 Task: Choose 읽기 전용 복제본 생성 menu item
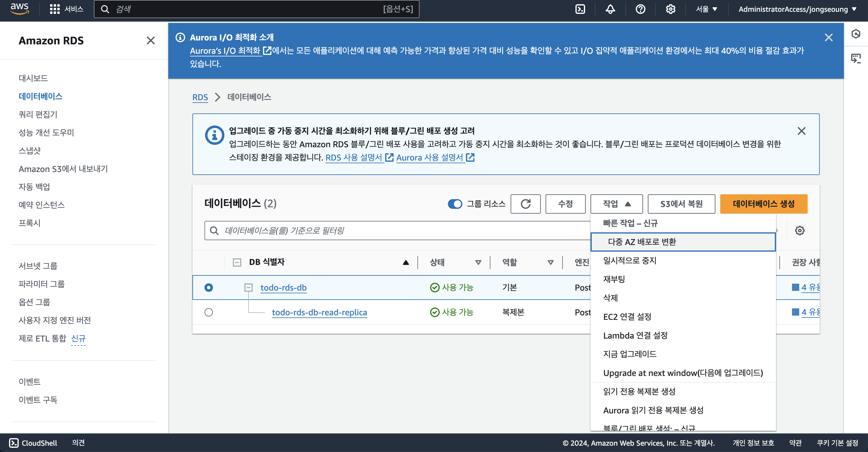[683, 391]
